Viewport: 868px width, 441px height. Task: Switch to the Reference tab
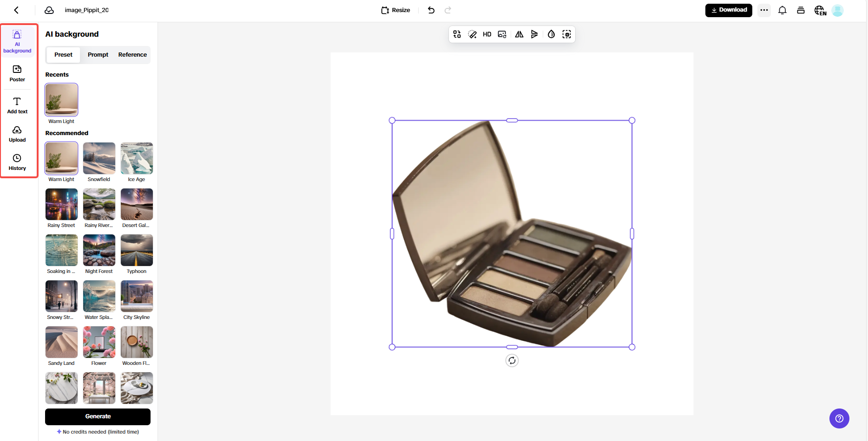[132, 54]
